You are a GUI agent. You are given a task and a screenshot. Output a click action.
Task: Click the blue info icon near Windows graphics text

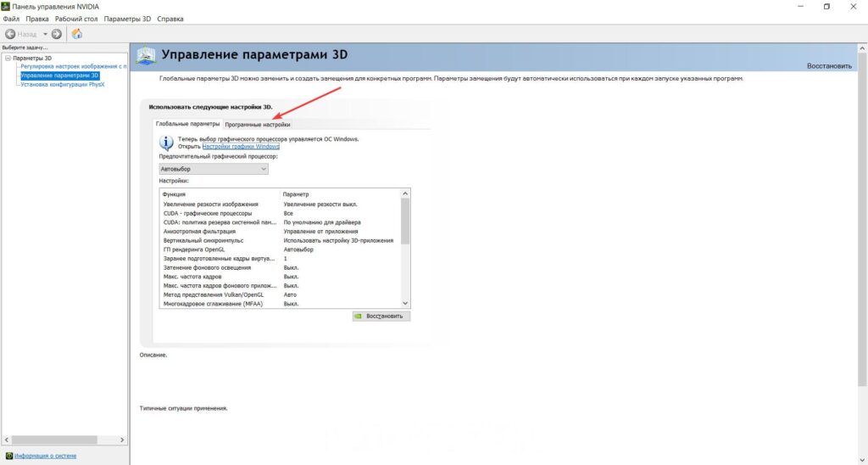click(167, 143)
